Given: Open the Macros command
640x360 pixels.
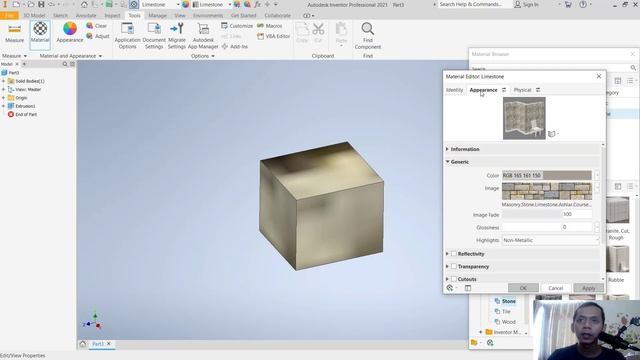Looking at the screenshot, I should (x=269, y=26).
